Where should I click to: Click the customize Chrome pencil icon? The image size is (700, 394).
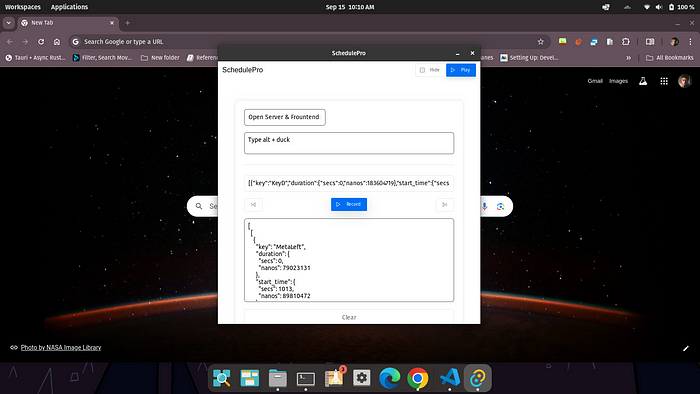click(686, 348)
